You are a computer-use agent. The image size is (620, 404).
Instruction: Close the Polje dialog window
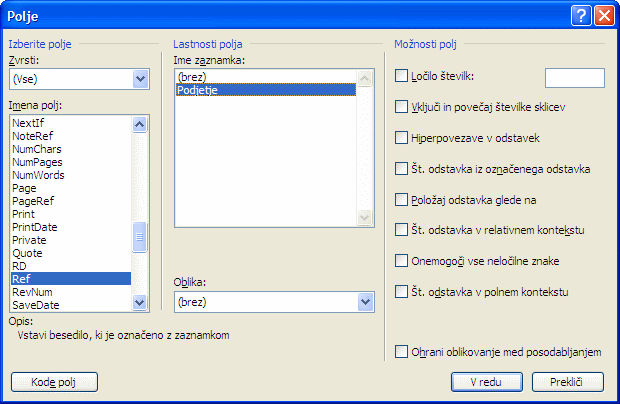coord(603,15)
